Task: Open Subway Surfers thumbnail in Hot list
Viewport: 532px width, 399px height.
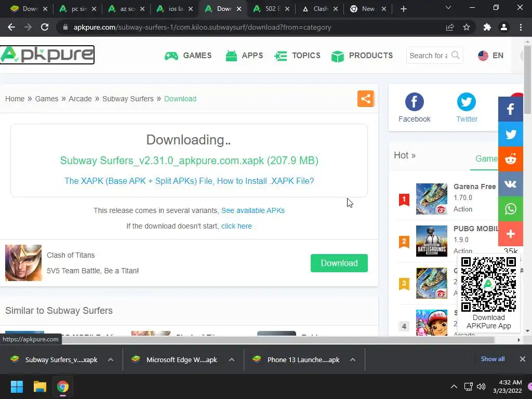Action: point(432,322)
